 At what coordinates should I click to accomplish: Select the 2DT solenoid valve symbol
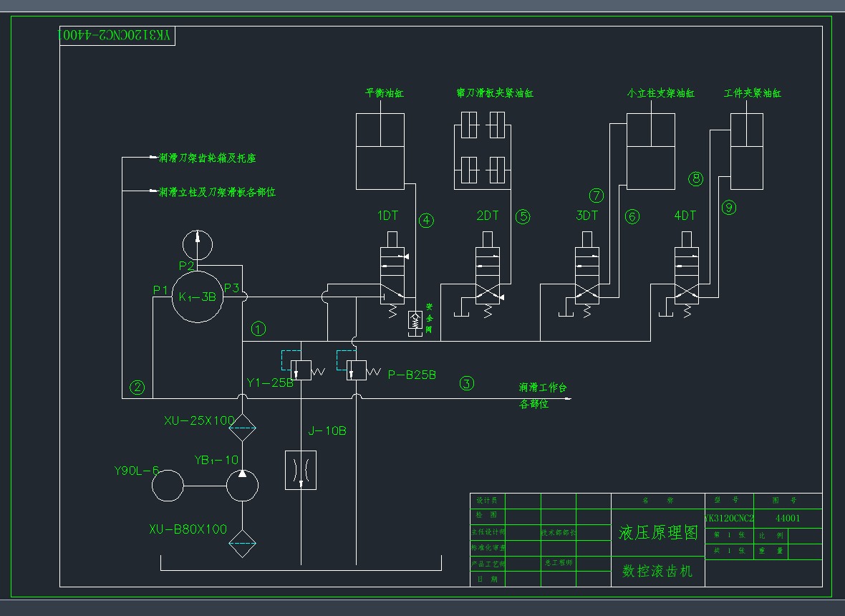click(488, 275)
